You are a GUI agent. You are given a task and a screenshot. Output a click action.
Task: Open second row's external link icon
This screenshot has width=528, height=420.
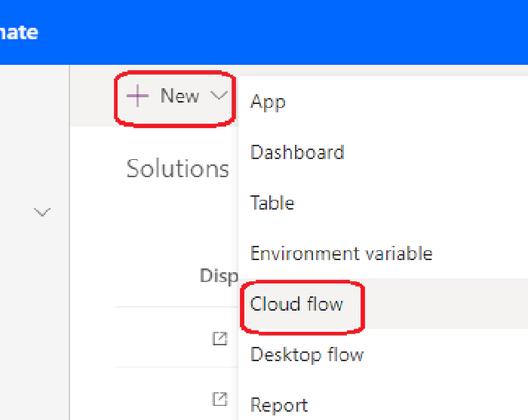point(220,399)
